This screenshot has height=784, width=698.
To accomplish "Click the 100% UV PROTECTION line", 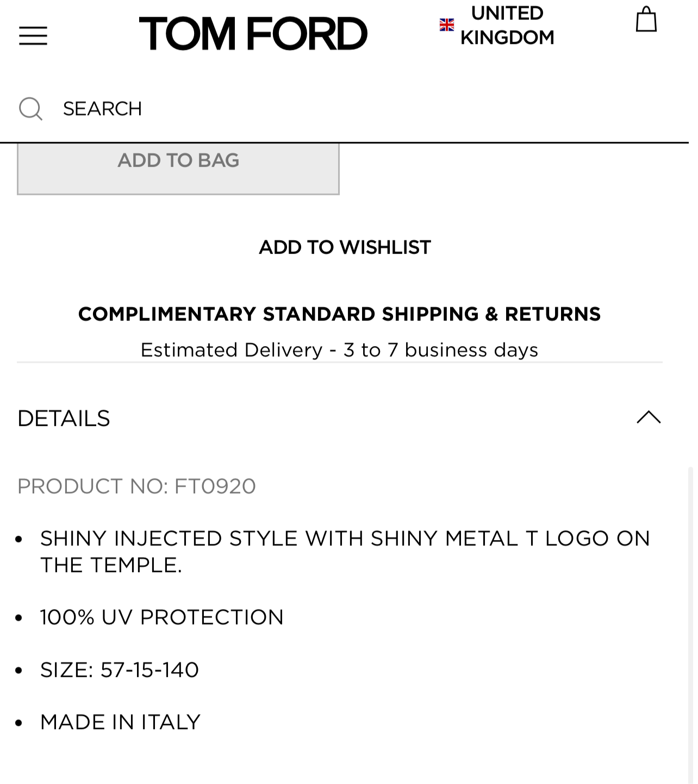I will [x=161, y=617].
